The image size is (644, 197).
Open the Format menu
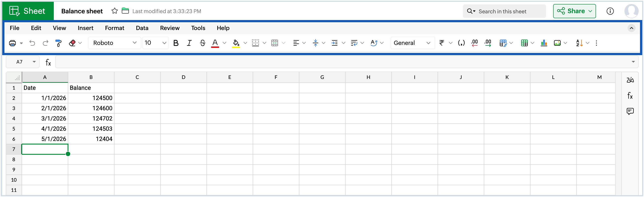click(x=114, y=28)
